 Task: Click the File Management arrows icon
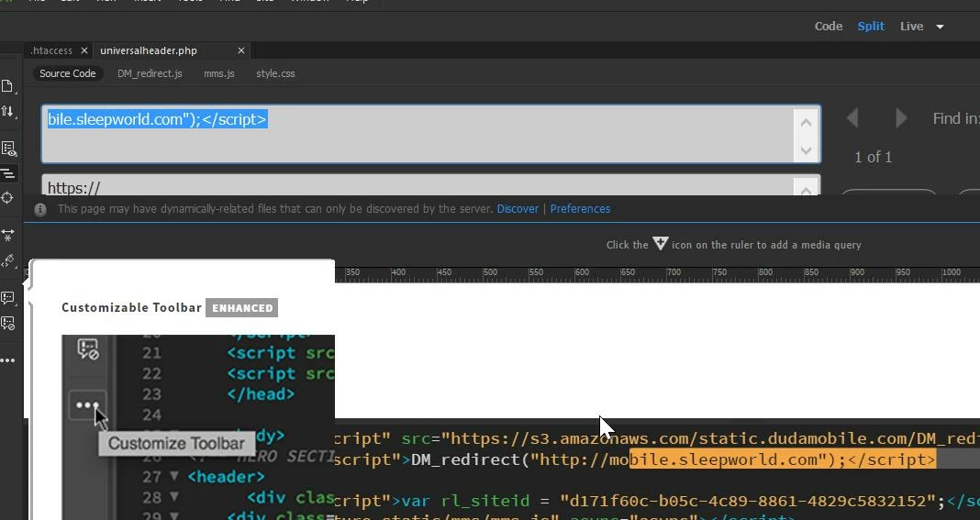tap(7, 111)
